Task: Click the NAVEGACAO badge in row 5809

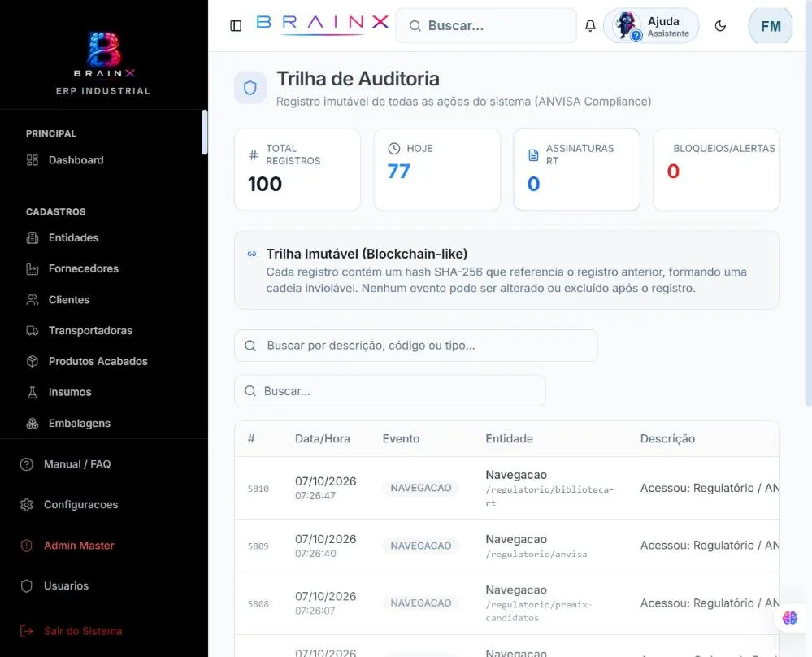Action: tap(421, 546)
